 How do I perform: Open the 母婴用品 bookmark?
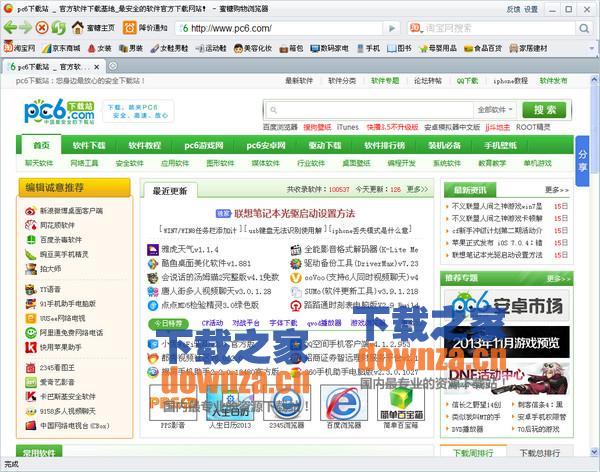438,48
